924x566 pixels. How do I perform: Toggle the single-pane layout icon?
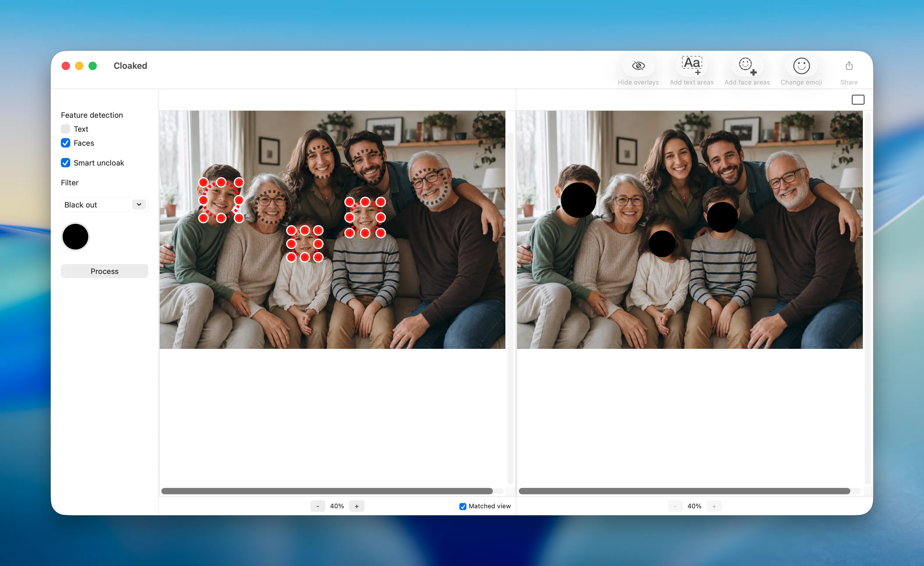(x=858, y=100)
